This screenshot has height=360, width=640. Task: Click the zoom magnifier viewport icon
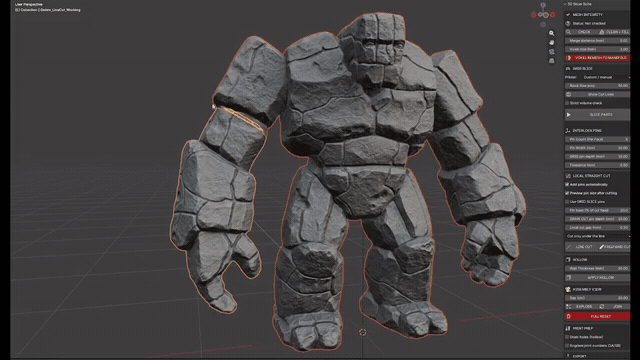tap(551, 33)
